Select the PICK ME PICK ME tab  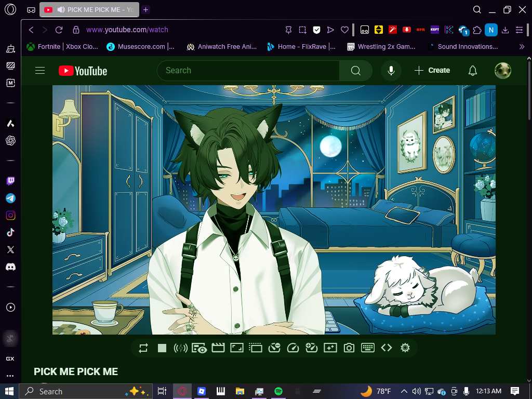click(x=89, y=9)
